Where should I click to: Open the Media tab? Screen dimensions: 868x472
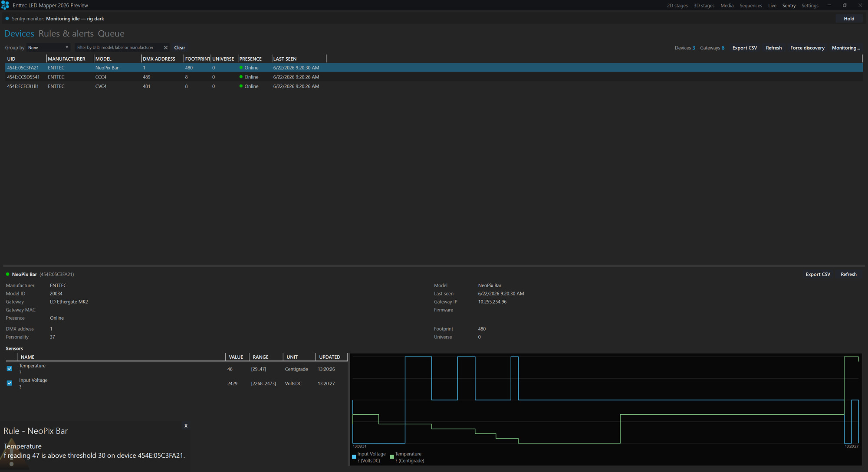(x=727, y=6)
